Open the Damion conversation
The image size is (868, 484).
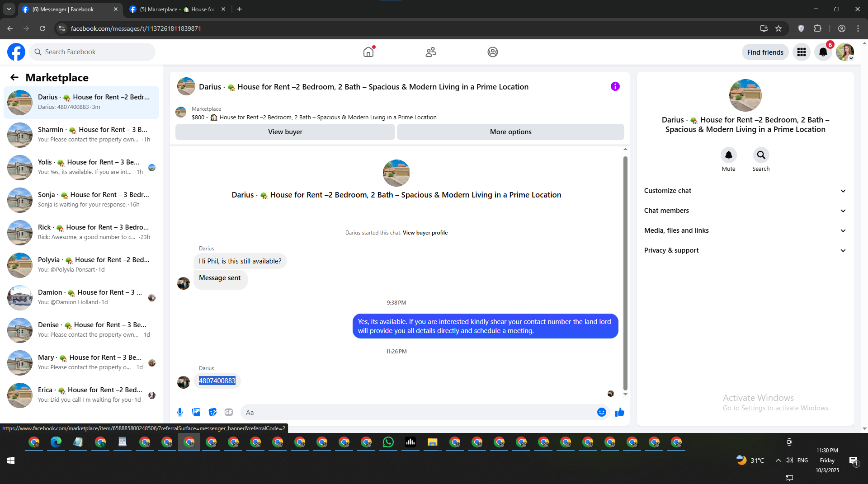(81, 298)
